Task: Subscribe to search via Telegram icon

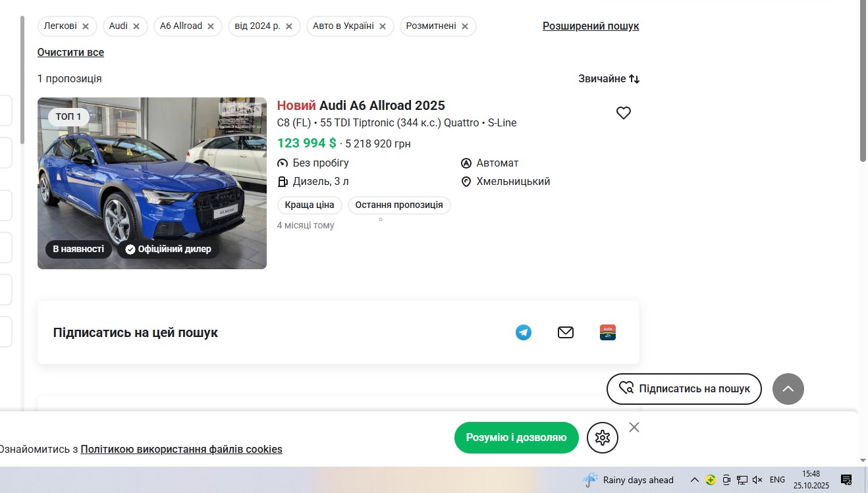Action: point(524,332)
